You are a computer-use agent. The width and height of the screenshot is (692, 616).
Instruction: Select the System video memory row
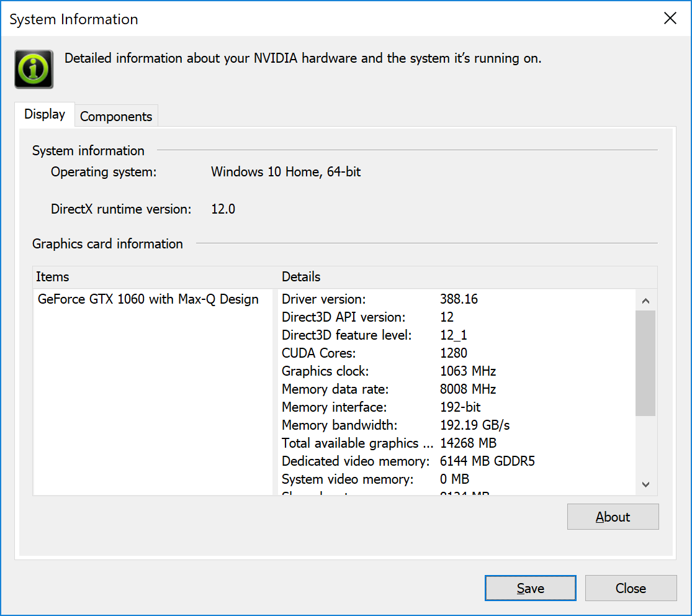click(457, 479)
